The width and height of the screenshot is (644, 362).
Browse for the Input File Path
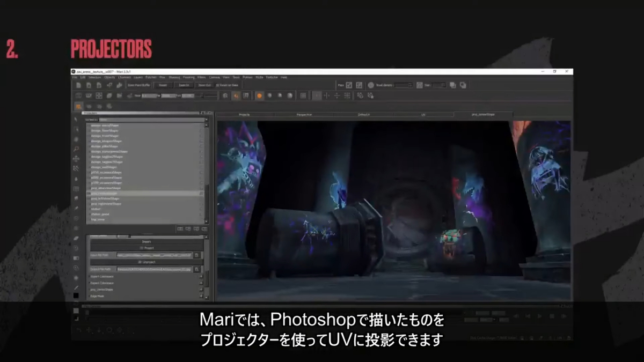coord(196,255)
